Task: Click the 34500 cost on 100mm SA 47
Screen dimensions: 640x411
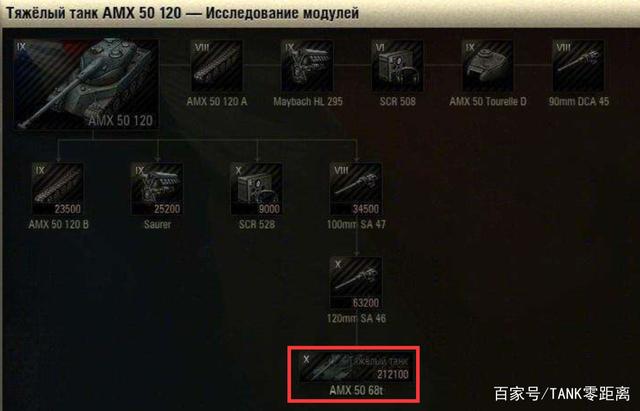Action: click(366, 209)
